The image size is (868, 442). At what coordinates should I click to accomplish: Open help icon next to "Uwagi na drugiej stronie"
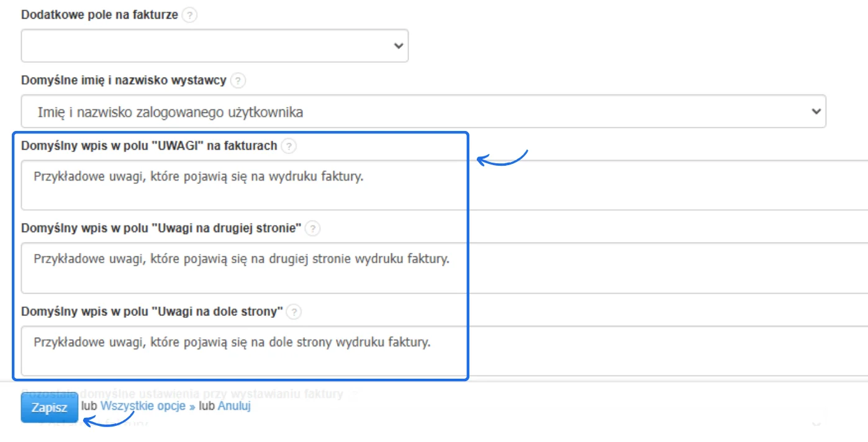point(313,228)
